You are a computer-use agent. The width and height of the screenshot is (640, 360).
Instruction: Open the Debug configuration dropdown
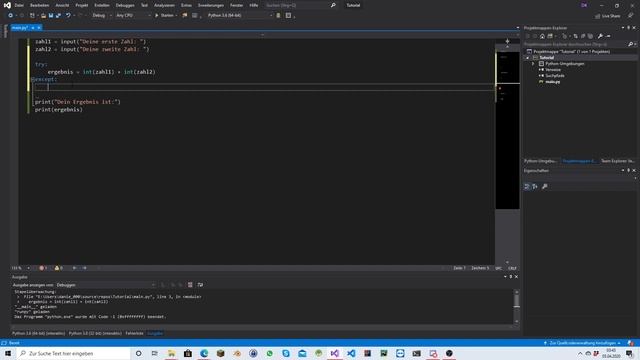point(102,16)
